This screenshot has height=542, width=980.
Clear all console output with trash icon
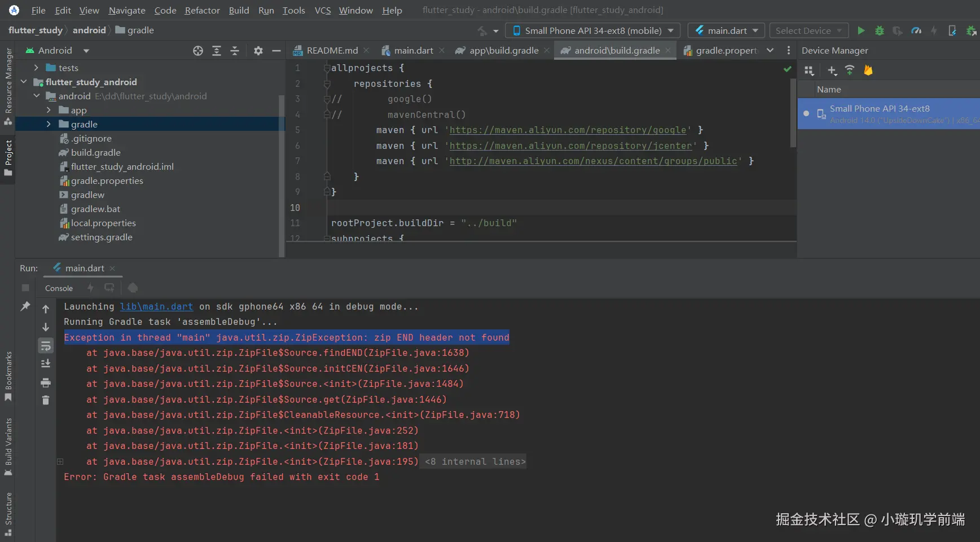(x=46, y=400)
